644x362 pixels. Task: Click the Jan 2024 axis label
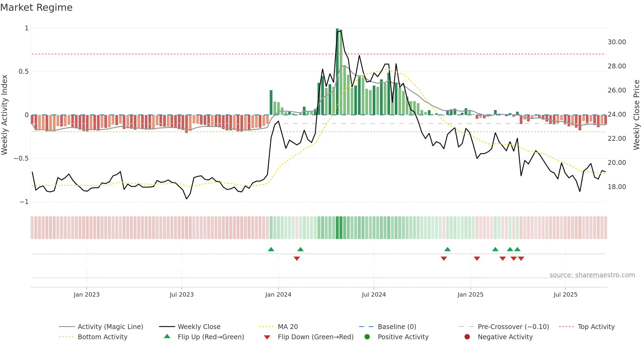[x=278, y=294]
